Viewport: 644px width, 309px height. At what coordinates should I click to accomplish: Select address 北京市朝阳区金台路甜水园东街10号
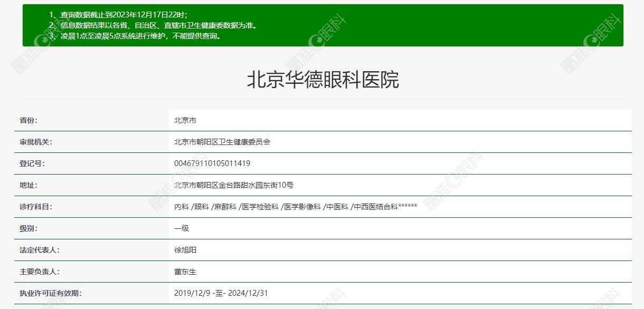click(x=234, y=185)
